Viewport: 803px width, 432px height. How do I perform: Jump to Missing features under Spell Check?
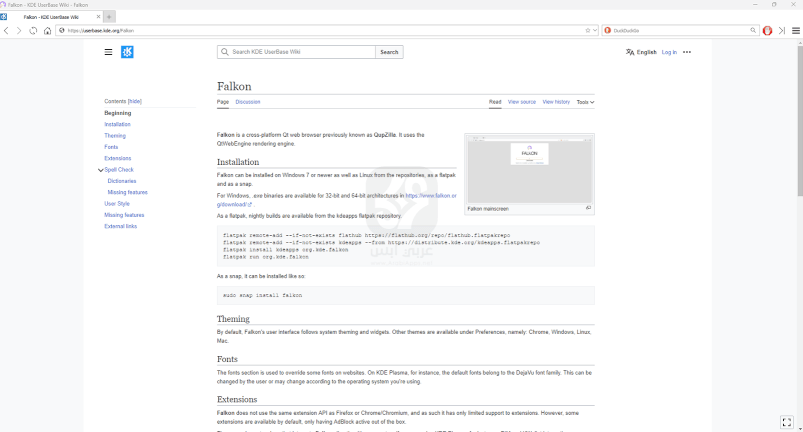(x=128, y=192)
